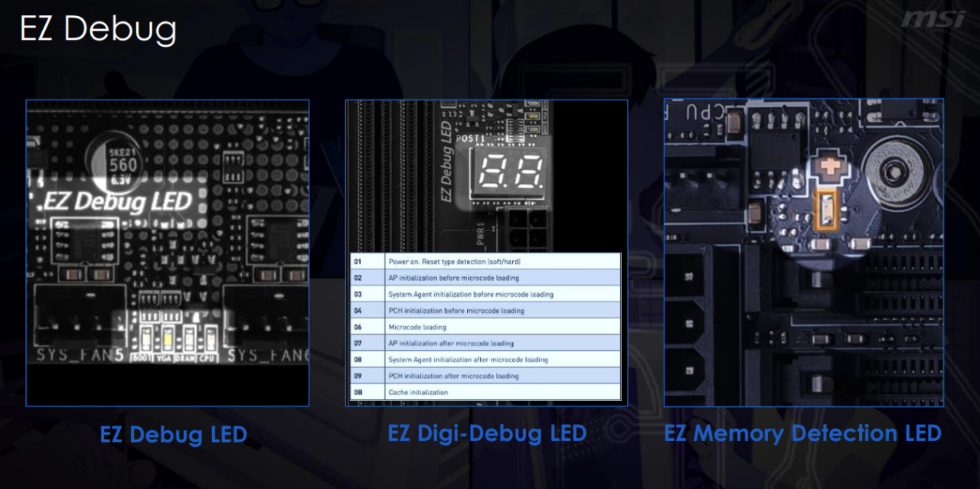Select "PCH initialization before microcode loading" row
This screenshot has width=980, height=489.
click(485, 311)
